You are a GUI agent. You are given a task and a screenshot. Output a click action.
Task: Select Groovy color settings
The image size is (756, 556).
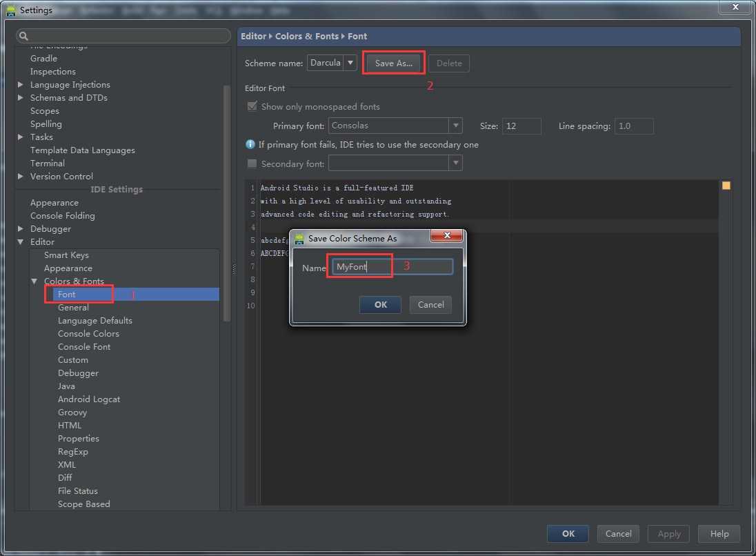click(x=72, y=413)
